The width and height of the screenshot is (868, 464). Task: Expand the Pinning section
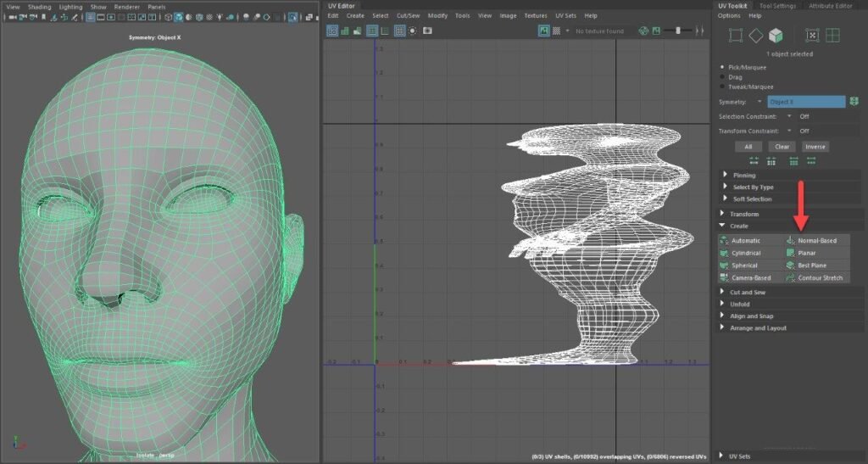point(726,175)
